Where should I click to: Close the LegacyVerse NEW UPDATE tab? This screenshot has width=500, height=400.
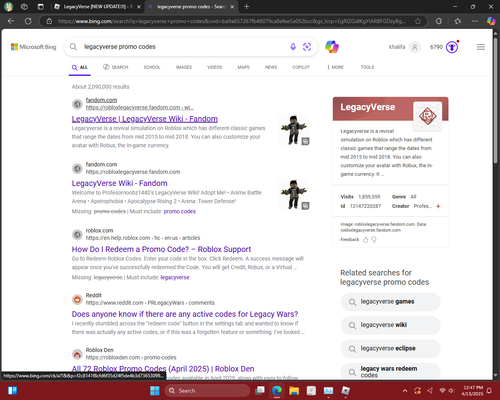point(139,7)
